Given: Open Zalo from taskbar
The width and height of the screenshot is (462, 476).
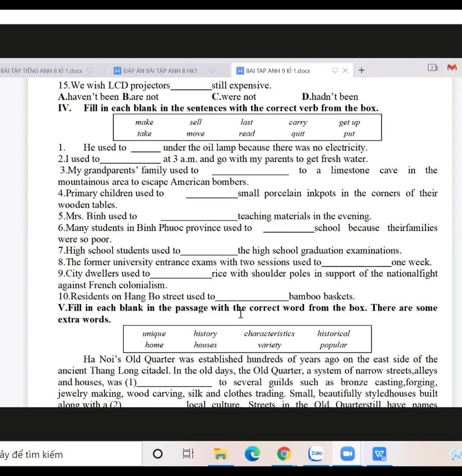Looking at the screenshot, I should tap(316, 453).
